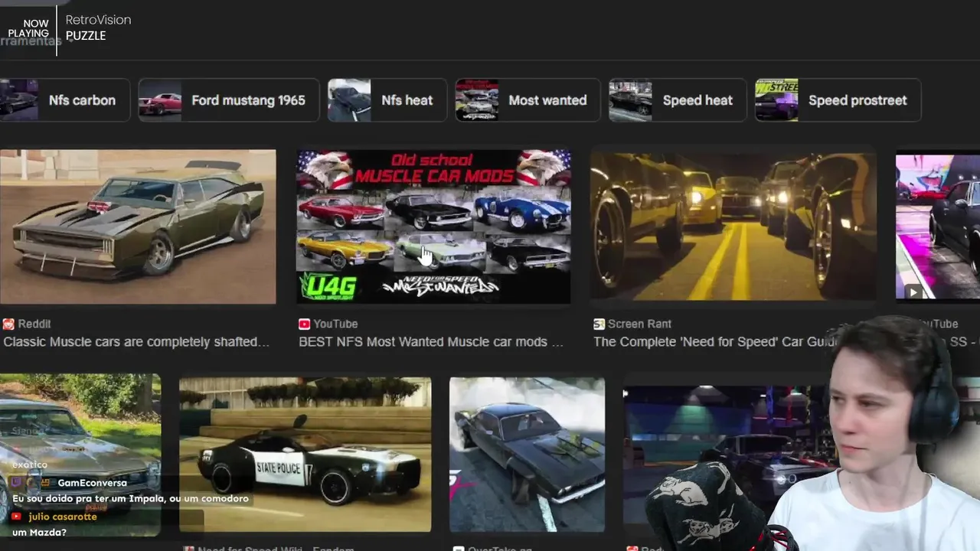Click the Nfs carbon chip thumbnail
Screen dimensions: 980x551
pyautogui.click(x=18, y=100)
